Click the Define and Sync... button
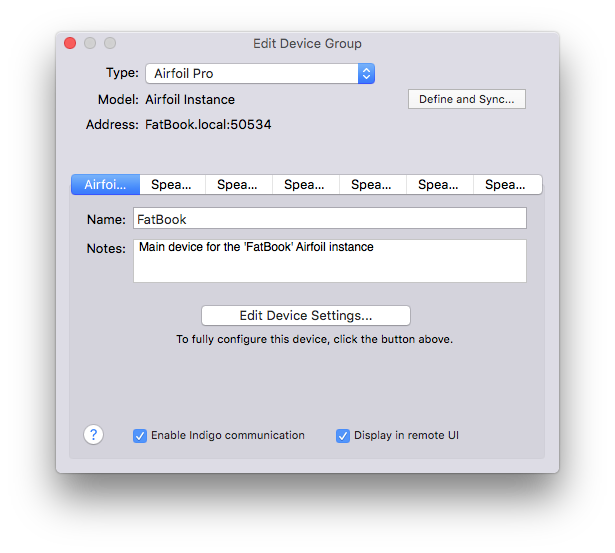615x553 pixels. coord(467,99)
